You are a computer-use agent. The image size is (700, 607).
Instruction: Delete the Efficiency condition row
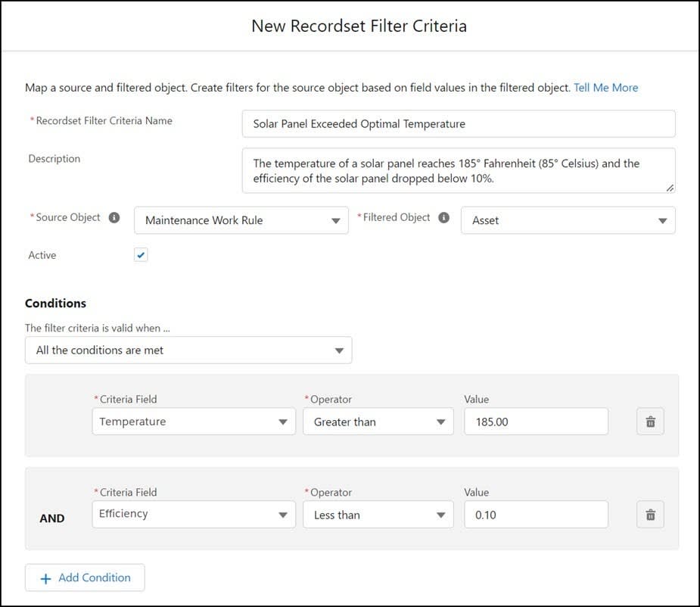click(650, 515)
